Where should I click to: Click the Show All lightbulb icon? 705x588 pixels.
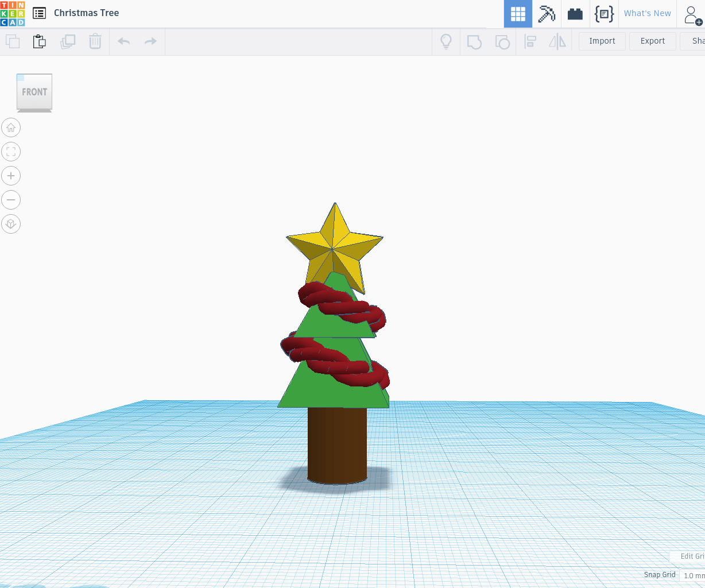(446, 41)
